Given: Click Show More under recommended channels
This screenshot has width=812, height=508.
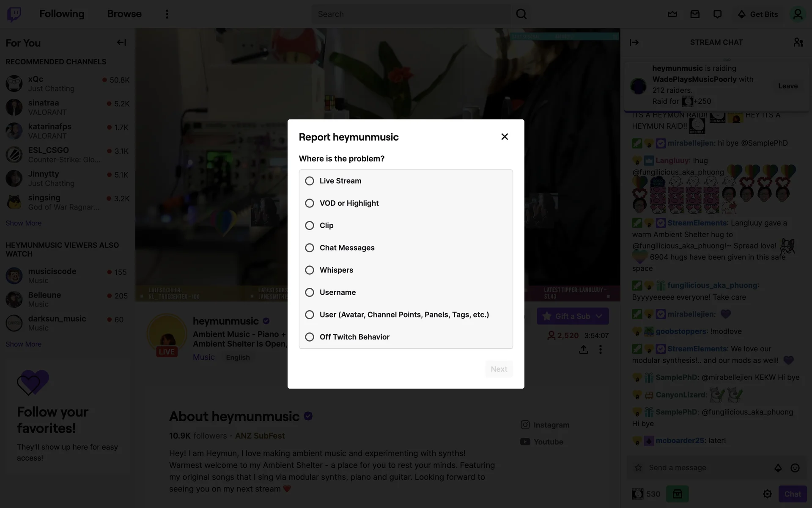Looking at the screenshot, I should (x=24, y=223).
